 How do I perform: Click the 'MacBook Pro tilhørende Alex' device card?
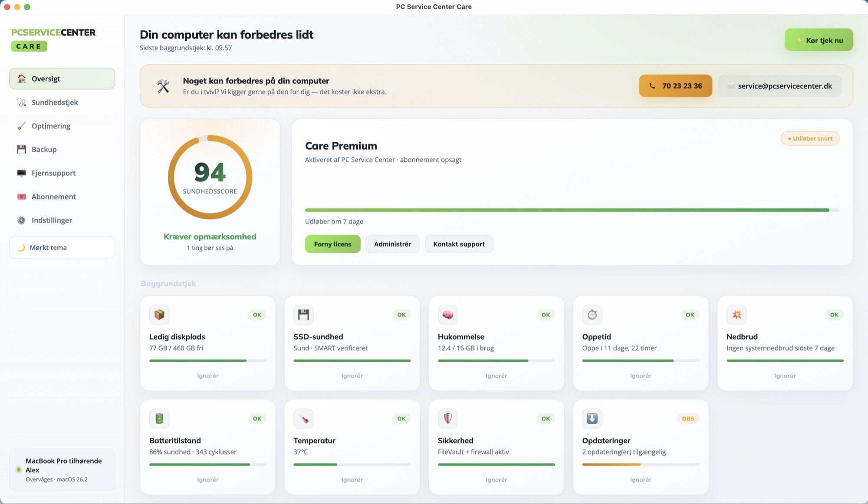tap(62, 469)
